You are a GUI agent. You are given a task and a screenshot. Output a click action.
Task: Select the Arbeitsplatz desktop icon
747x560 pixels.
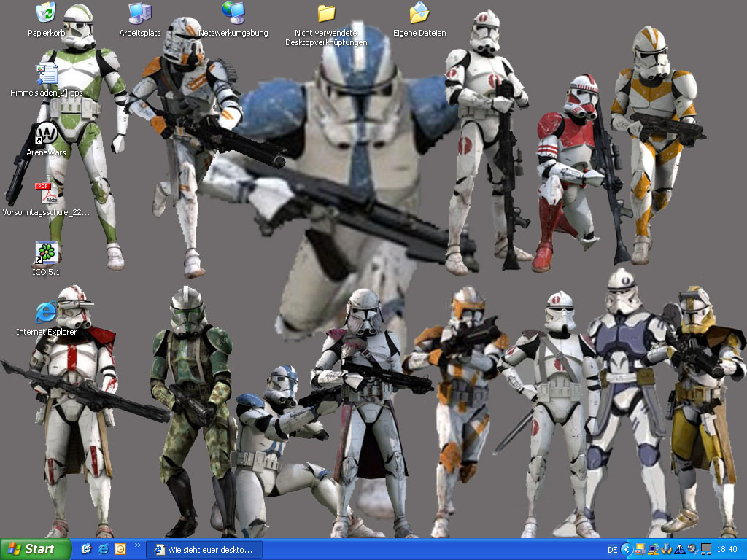[x=139, y=13]
